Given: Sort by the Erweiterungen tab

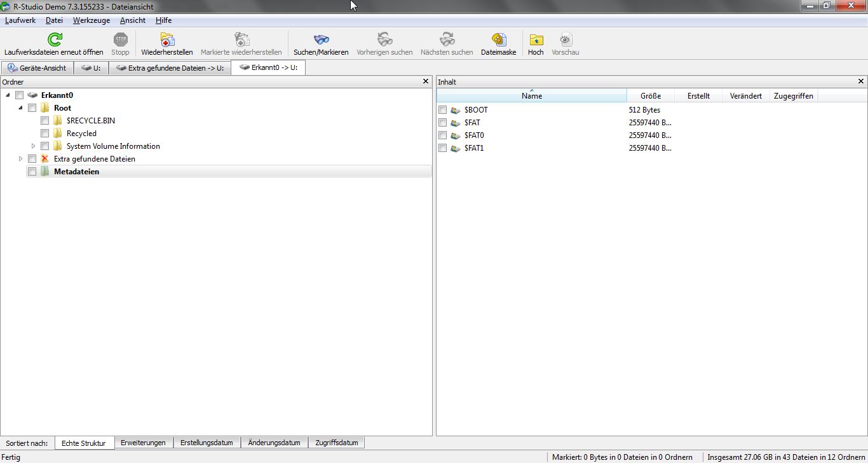Looking at the screenshot, I should (x=143, y=443).
